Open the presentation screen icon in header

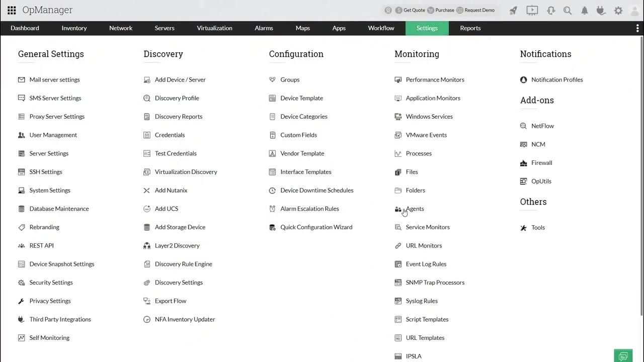[532, 10]
